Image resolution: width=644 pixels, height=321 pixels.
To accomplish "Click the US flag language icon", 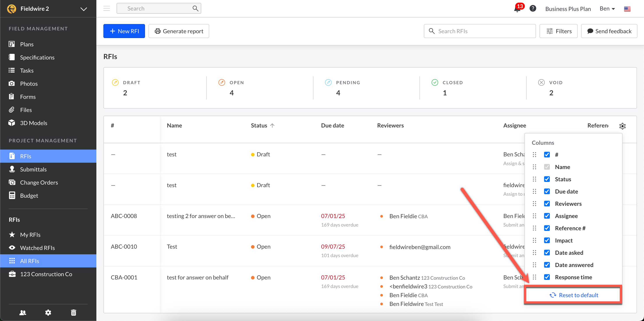I will (627, 9).
